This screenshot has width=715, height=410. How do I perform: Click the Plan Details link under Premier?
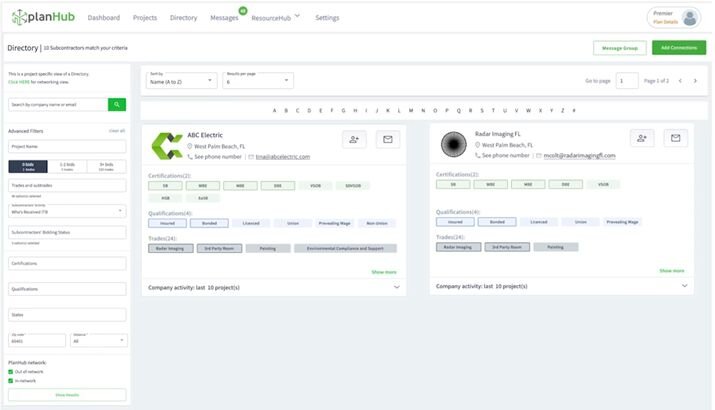665,22
